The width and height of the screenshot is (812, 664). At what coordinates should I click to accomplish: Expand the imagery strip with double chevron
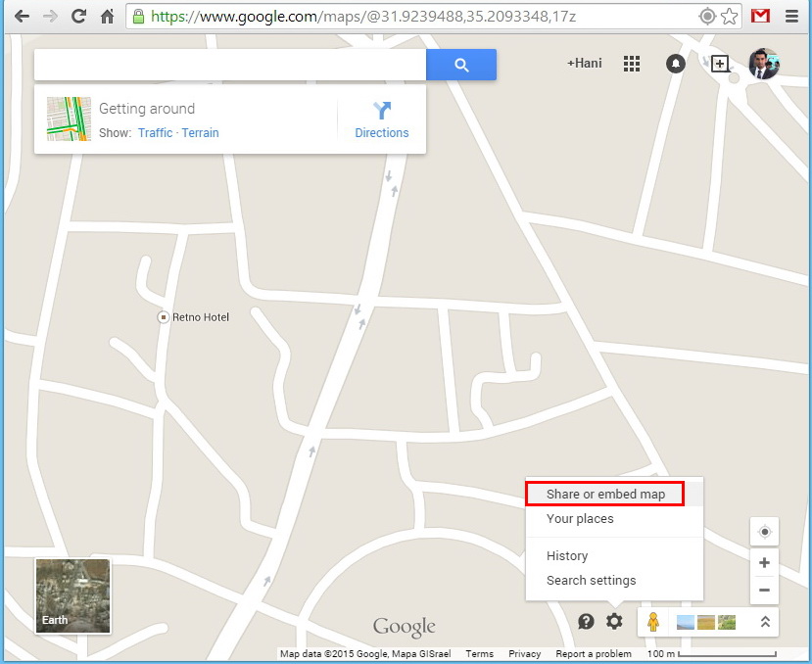765,622
